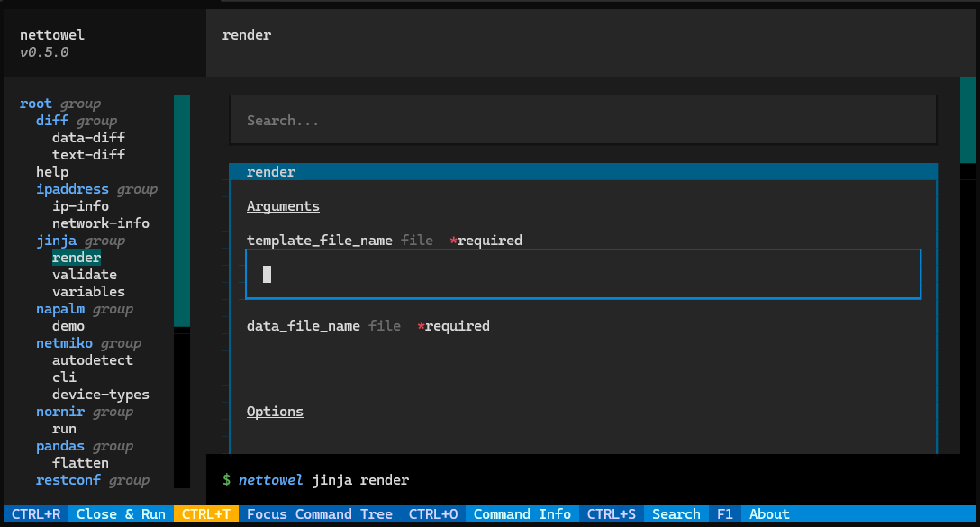
Task: Select the netmiko group
Action: pyautogui.click(x=89, y=343)
